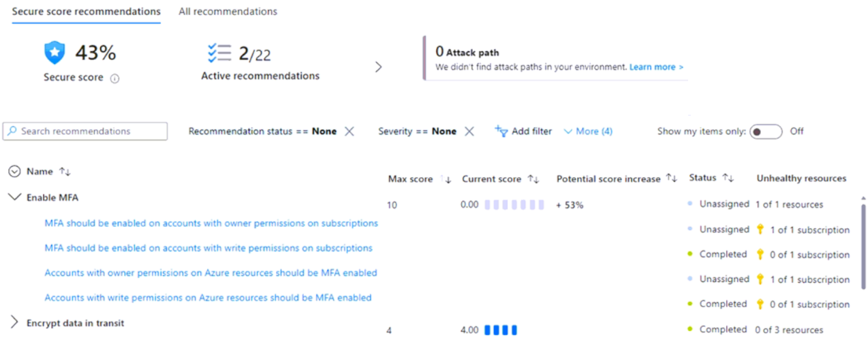Image resolution: width=868 pixels, height=342 pixels.
Task: Collapse all groups using Name circle chevron
Action: [14, 172]
